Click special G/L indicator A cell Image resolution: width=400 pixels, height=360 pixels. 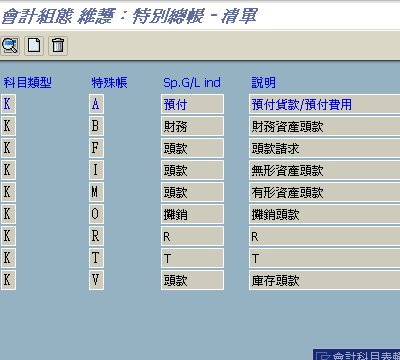coord(96,104)
